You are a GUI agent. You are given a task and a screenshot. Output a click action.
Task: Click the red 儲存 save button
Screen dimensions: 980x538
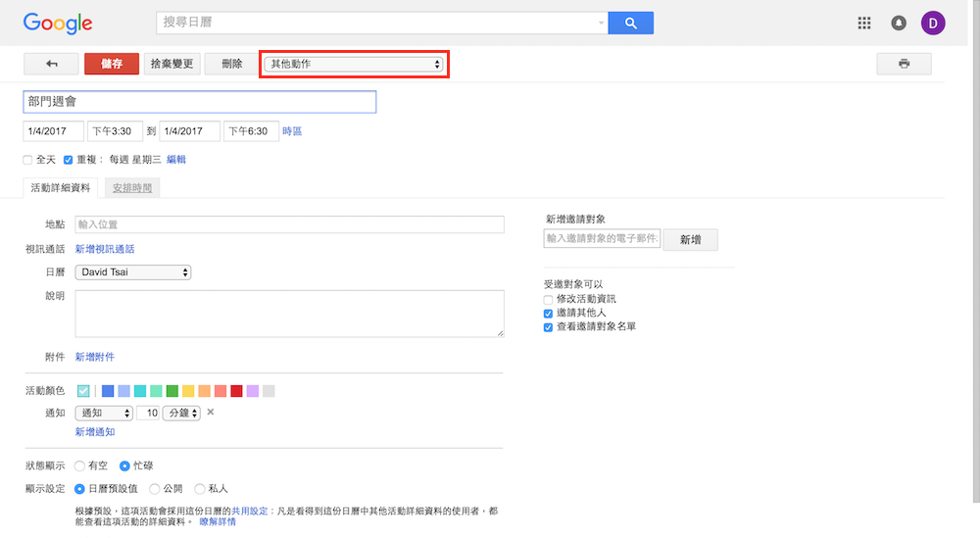click(112, 64)
